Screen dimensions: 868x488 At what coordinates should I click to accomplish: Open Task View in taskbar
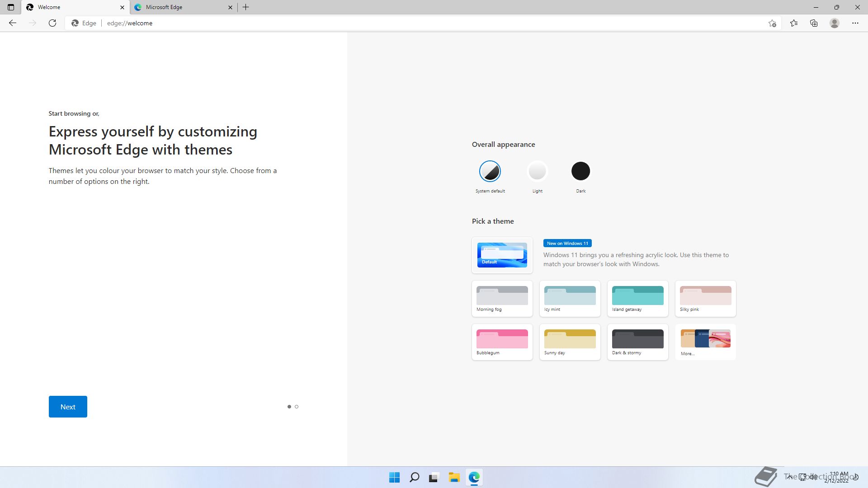click(434, 477)
